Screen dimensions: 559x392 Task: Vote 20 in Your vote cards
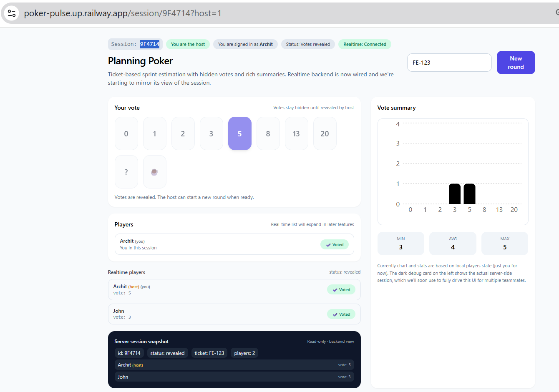point(325,133)
